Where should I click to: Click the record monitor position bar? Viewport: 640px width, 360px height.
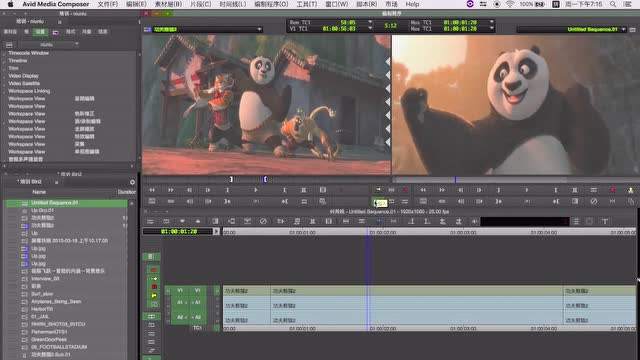[516, 180]
